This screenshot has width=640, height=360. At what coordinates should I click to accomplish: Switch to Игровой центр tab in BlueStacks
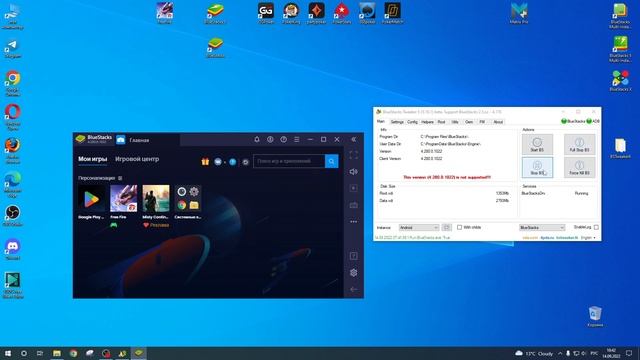click(x=137, y=159)
